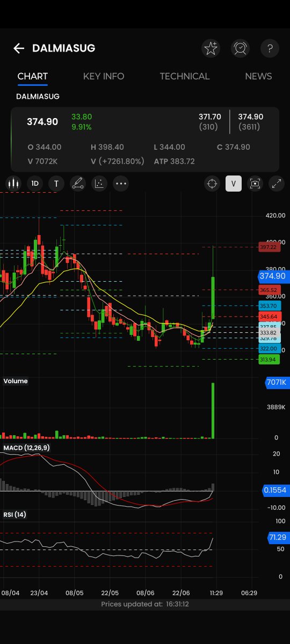Screen dimensions: 290x644
Task: Toggle the V volume button
Action: [x=234, y=184]
